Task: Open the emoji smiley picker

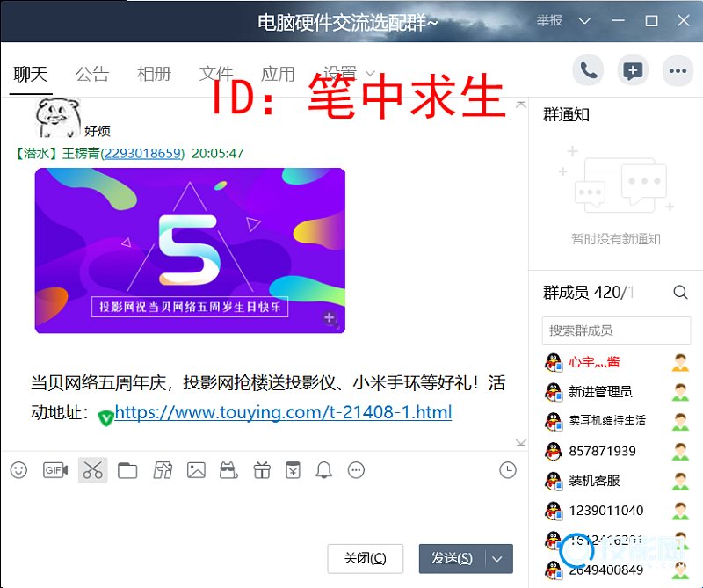Action: click(x=18, y=470)
